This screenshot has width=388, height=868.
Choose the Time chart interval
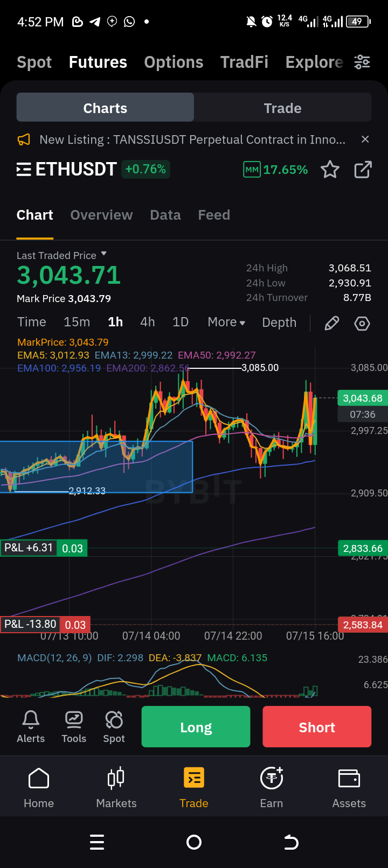(32, 322)
